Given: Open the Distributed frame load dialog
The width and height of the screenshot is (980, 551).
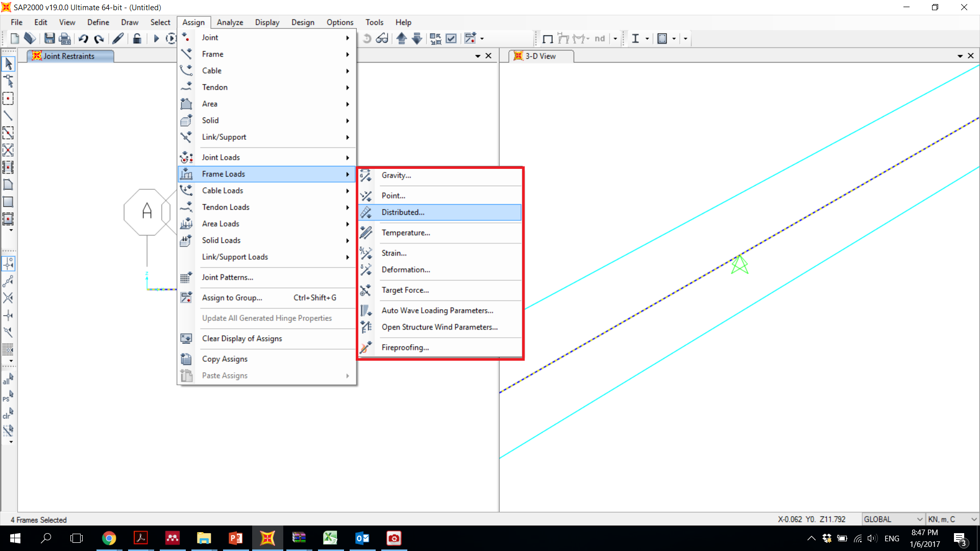Looking at the screenshot, I should [x=439, y=212].
